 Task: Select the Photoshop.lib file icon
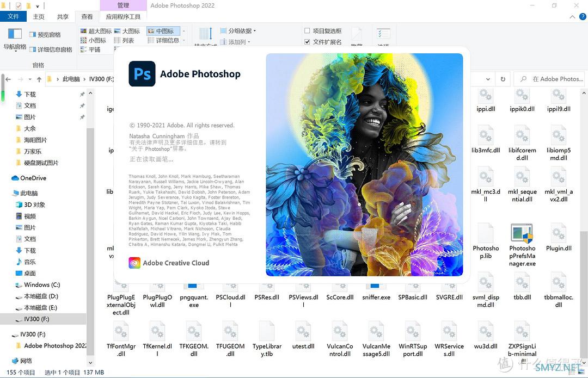coord(486,233)
